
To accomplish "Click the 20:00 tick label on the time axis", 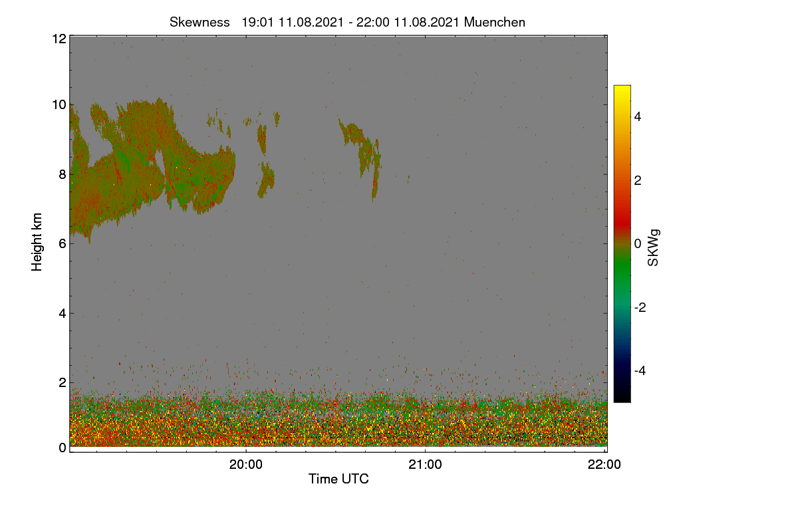I will (x=246, y=465).
